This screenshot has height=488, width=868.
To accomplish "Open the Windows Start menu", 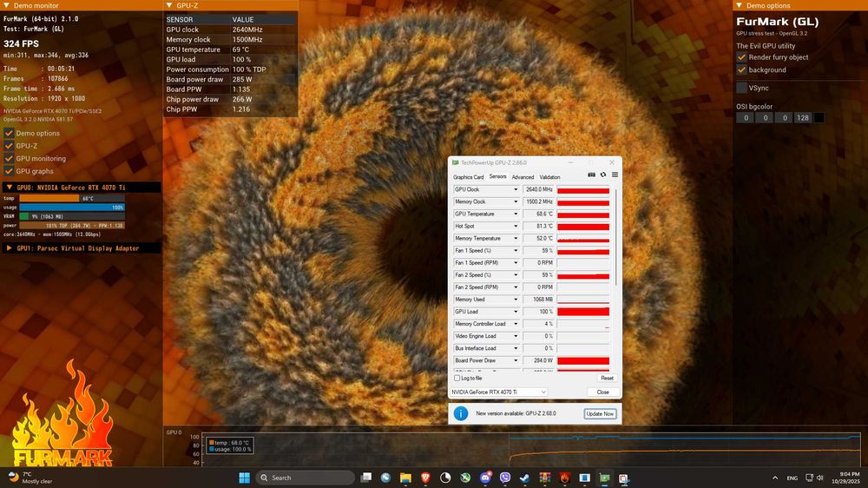I will (244, 478).
